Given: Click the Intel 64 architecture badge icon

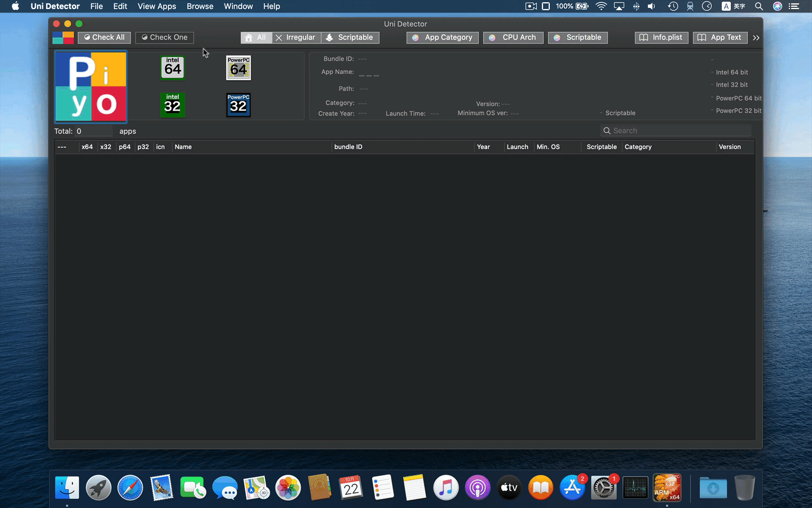Looking at the screenshot, I should coord(173,68).
